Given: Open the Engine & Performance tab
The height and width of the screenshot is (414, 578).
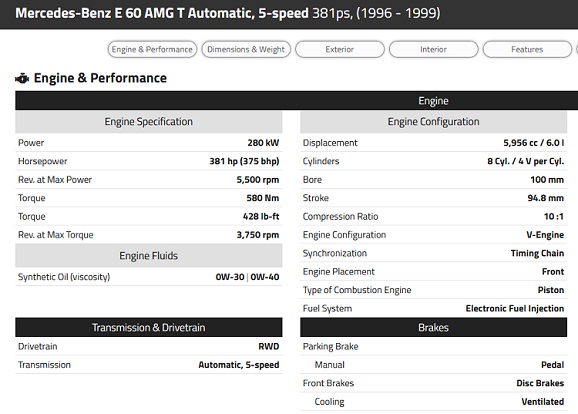Looking at the screenshot, I should [x=152, y=49].
